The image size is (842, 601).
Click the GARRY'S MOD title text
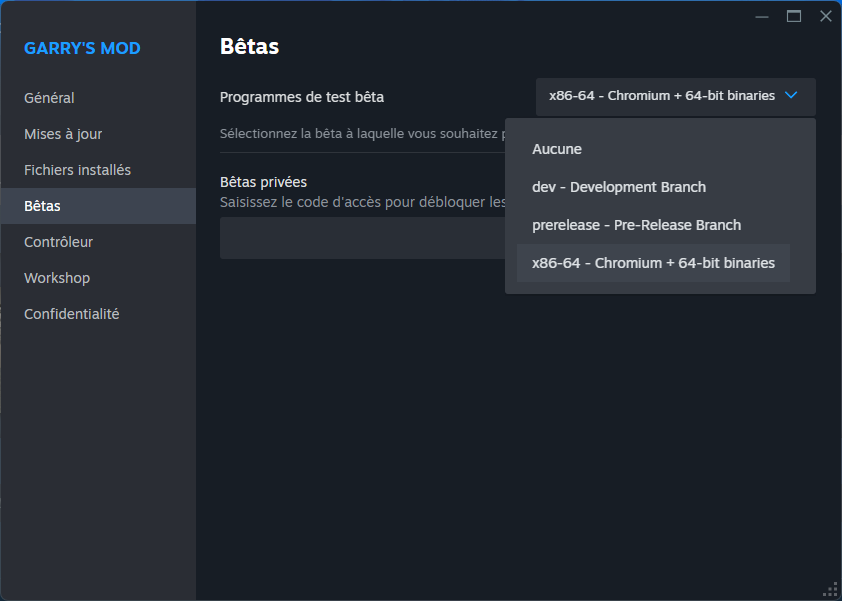82,48
